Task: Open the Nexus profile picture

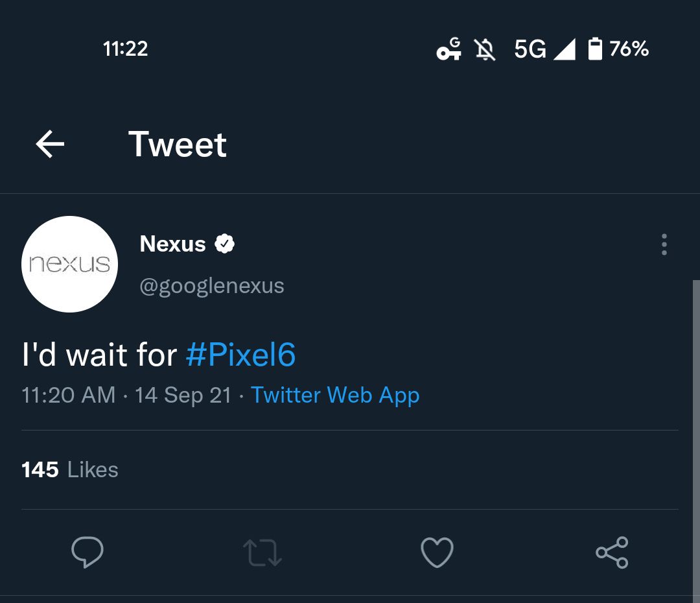Action: click(x=70, y=264)
